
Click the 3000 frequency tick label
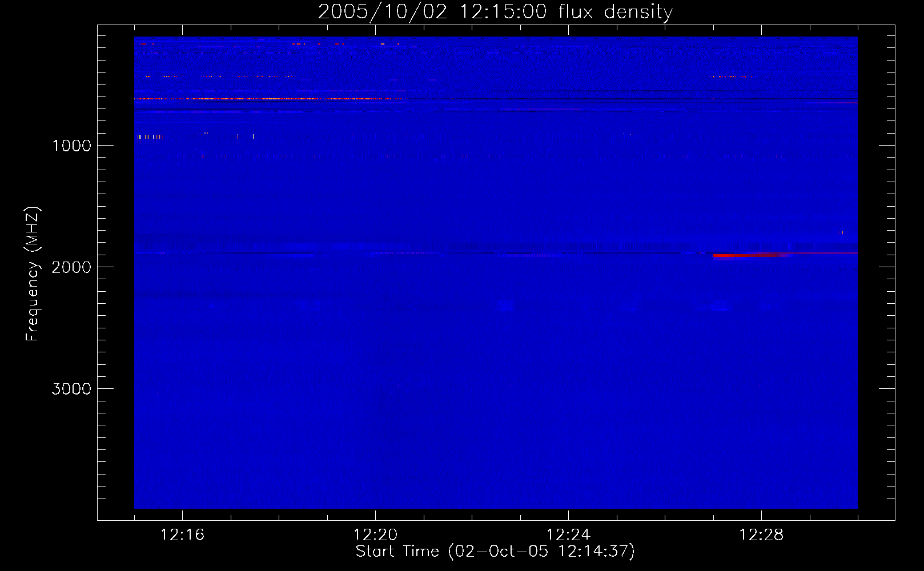click(x=71, y=389)
